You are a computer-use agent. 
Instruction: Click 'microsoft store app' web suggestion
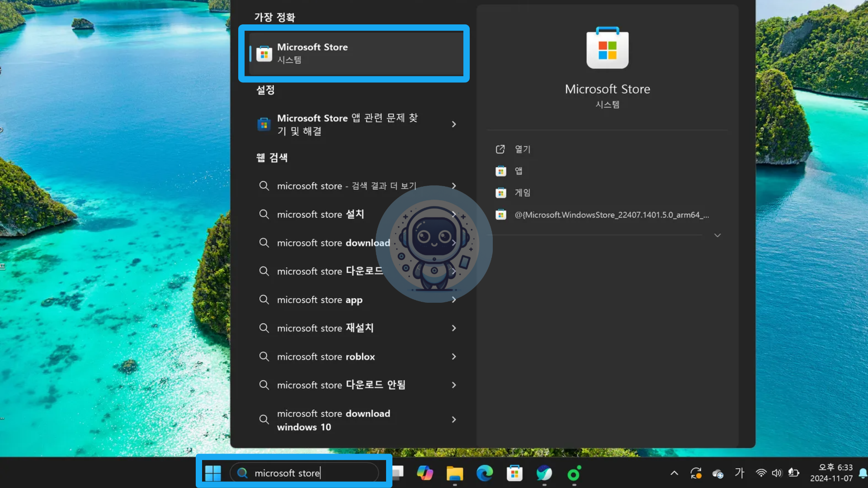pos(320,300)
